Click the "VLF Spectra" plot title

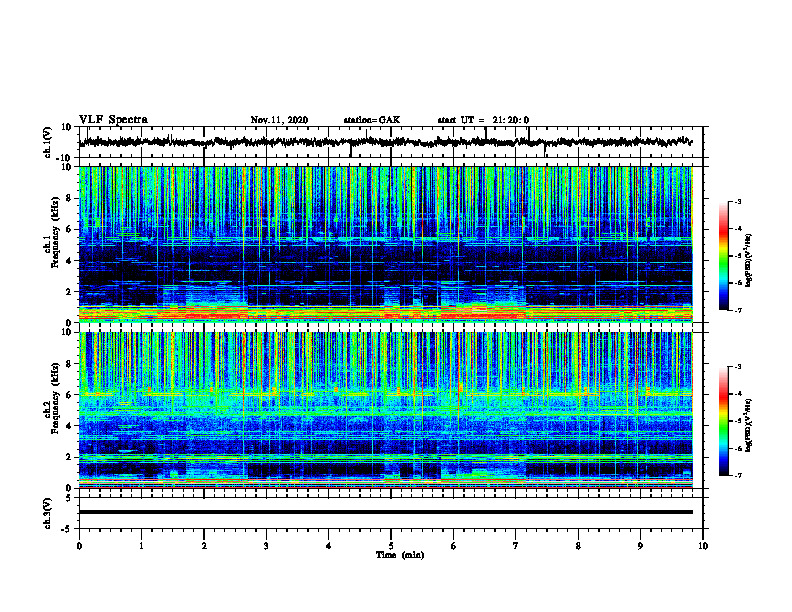click(x=113, y=120)
